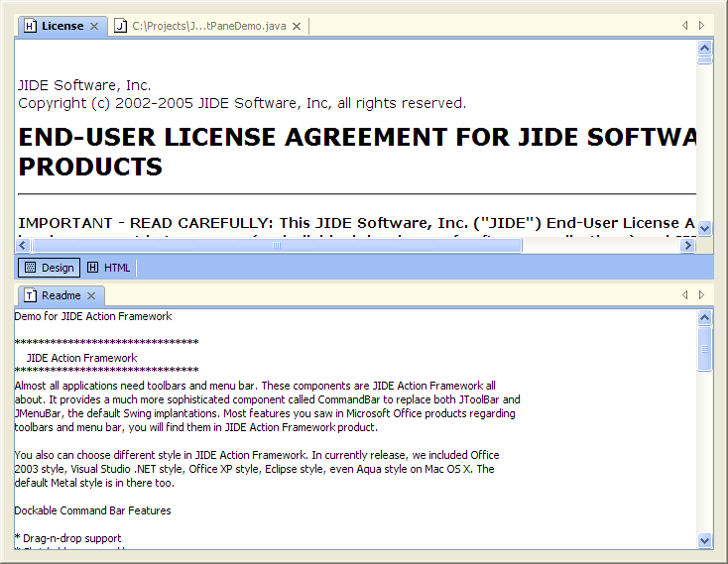Screen dimensions: 728x564
Task: Click the '* Drag-n-drop support' line
Action: click(67, 538)
